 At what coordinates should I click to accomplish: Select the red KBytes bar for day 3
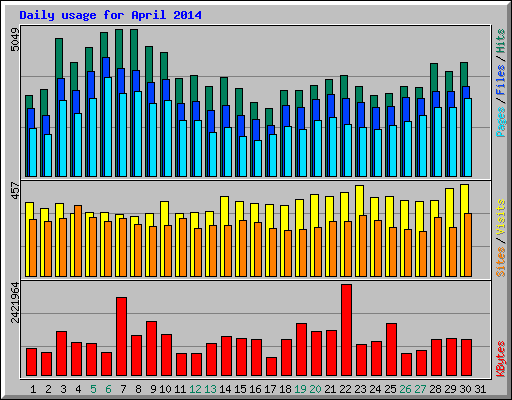[x=61, y=354]
